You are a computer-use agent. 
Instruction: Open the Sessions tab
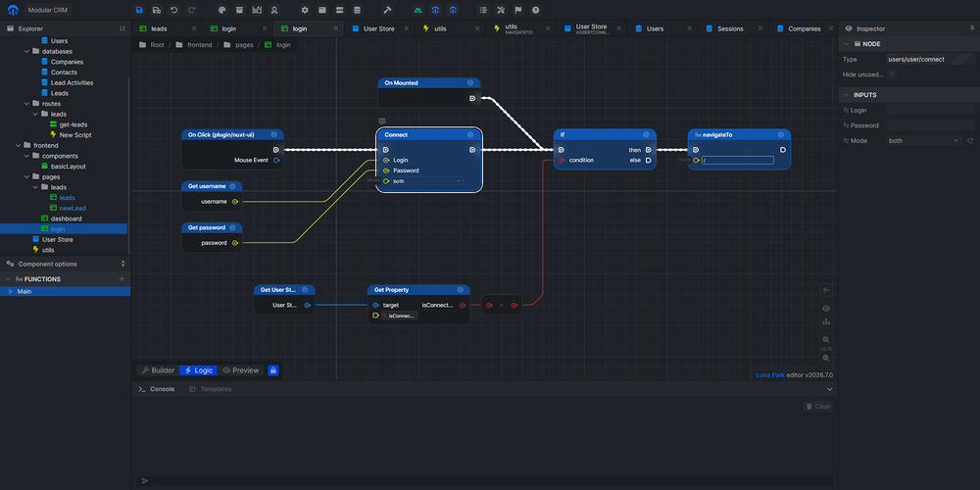click(730, 28)
